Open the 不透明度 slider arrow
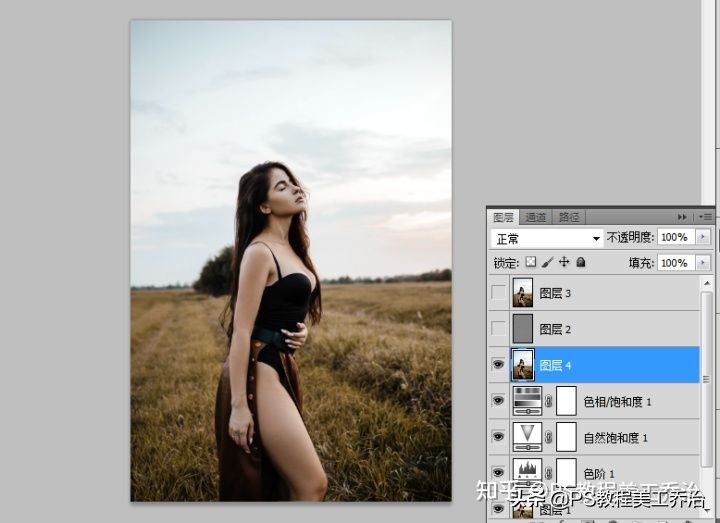The image size is (720, 523). click(703, 237)
